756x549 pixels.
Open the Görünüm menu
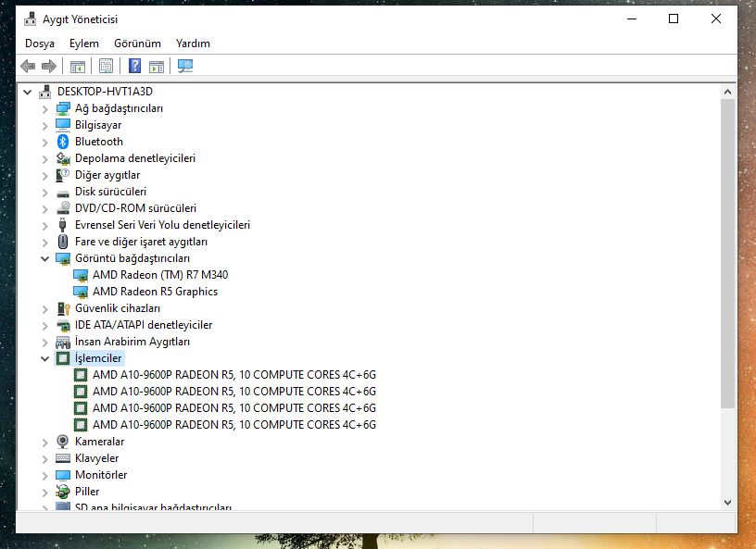137,44
